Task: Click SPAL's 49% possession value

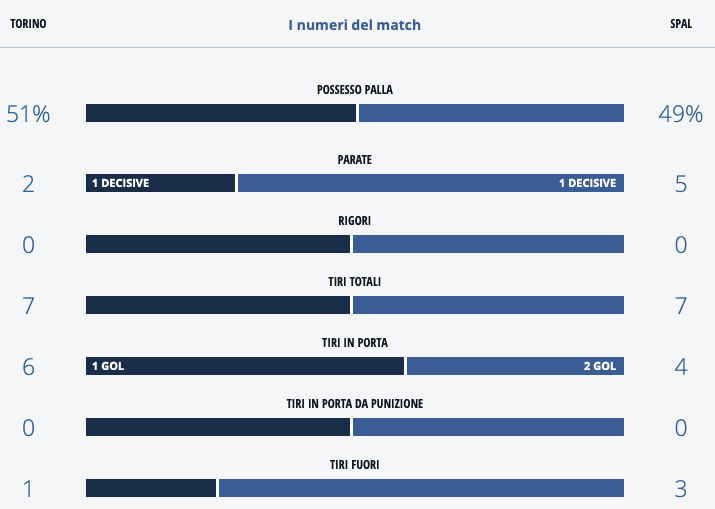Action: tap(681, 114)
